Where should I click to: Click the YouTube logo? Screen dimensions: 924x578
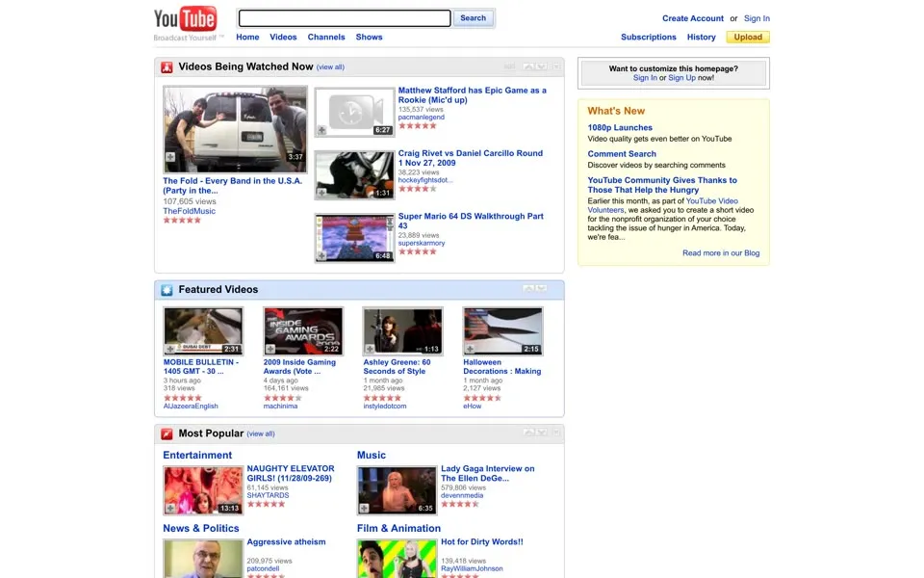(x=185, y=19)
